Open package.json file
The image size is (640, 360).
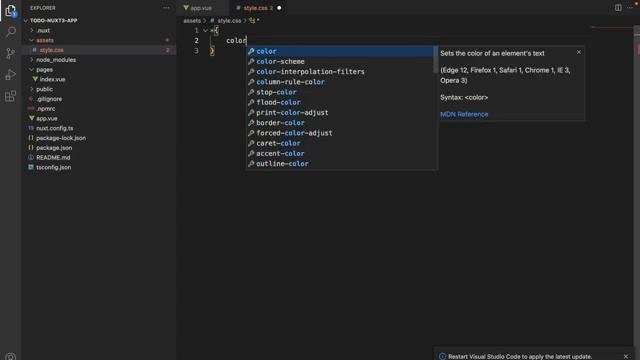click(54, 148)
